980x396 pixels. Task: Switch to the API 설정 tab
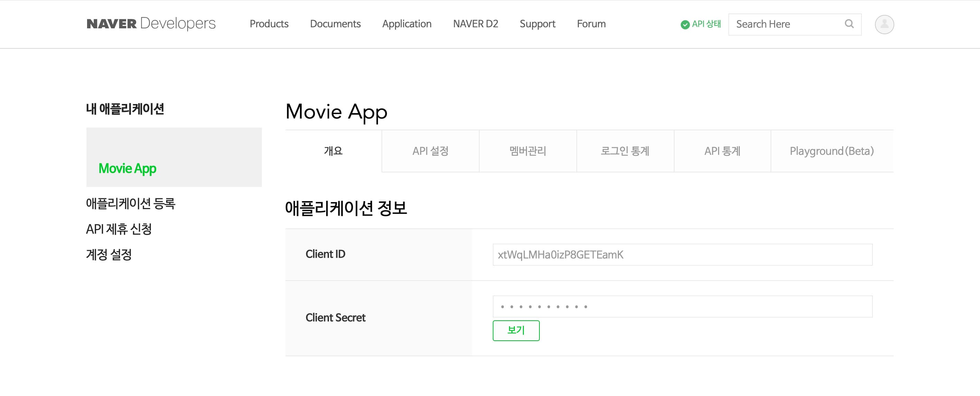pos(430,151)
